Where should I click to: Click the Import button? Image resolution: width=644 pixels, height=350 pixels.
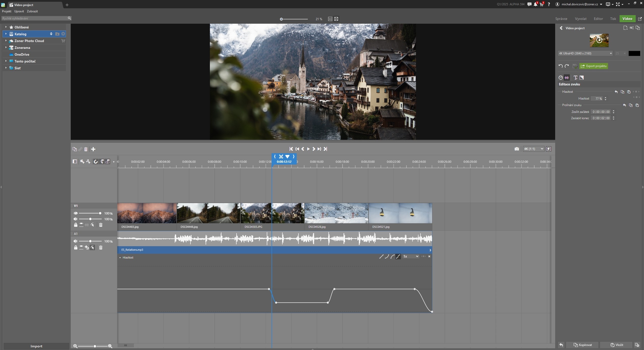tap(36, 346)
